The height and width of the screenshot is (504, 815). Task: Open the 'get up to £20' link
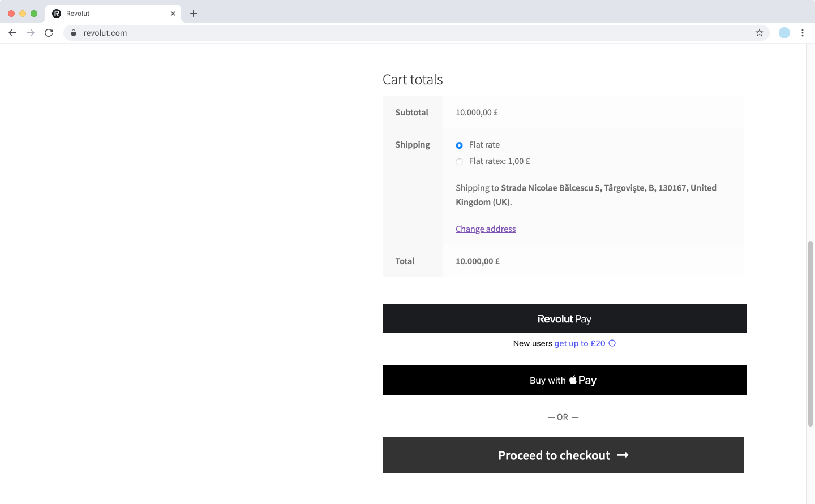pos(580,343)
